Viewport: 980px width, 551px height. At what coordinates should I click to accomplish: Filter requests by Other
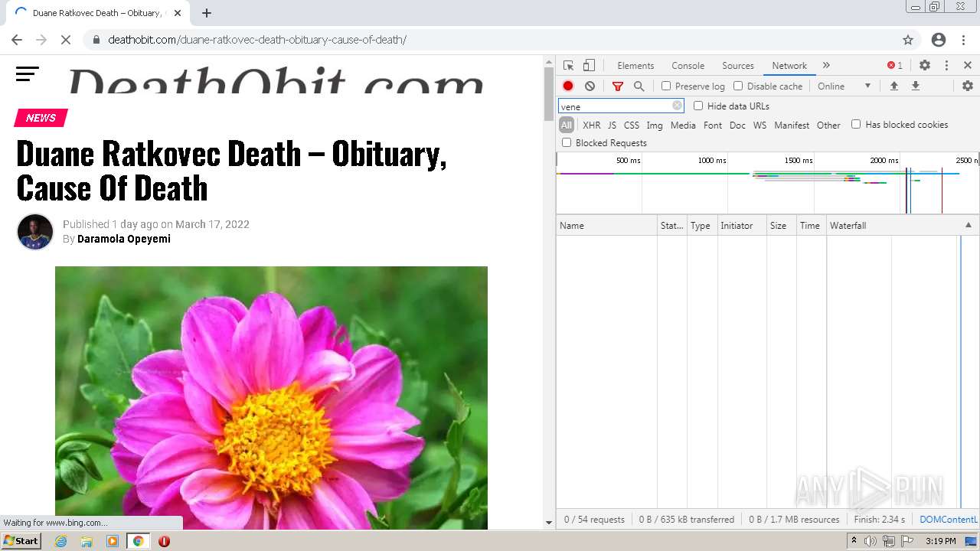click(x=828, y=126)
